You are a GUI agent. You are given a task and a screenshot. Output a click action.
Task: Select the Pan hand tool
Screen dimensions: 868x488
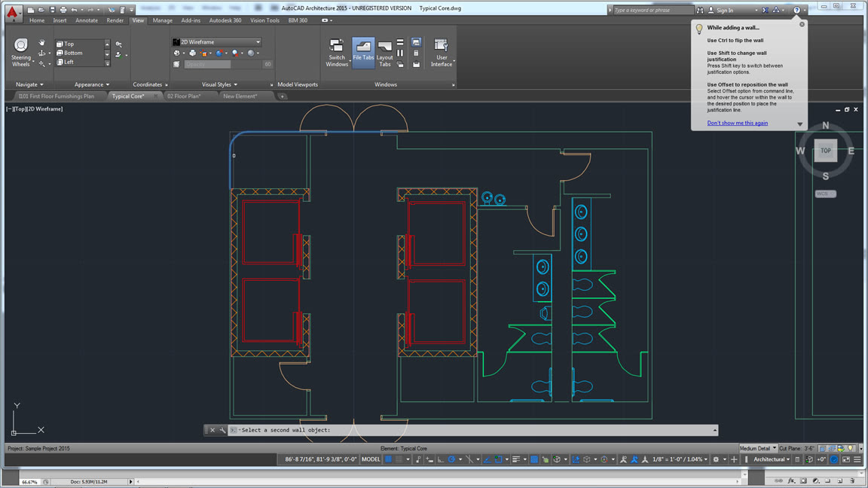coord(42,43)
